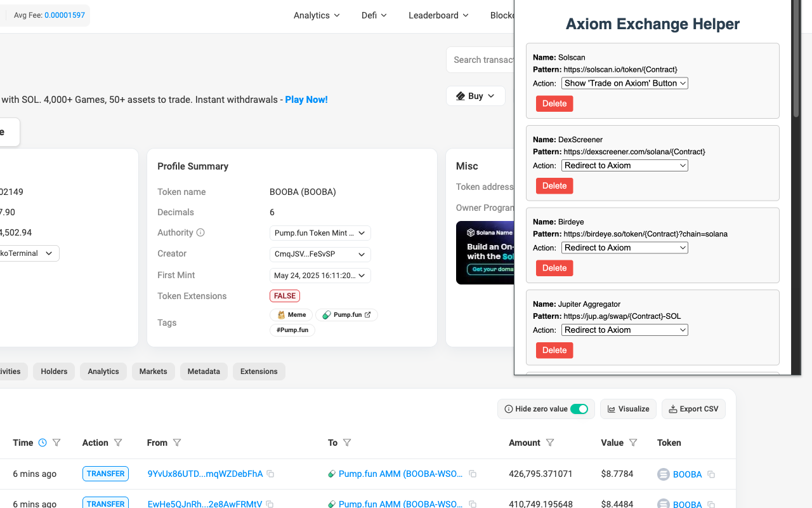This screenshot has height=508, width=812.
Task: Delete the Solscan pattern
Action: pos(554,104)
